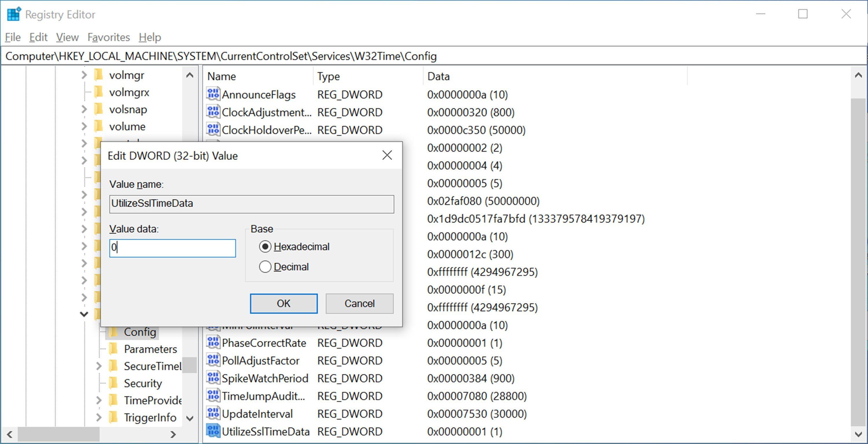
Task: Expand the SecureTimeLimits tree node
Action: coord(99,366)
